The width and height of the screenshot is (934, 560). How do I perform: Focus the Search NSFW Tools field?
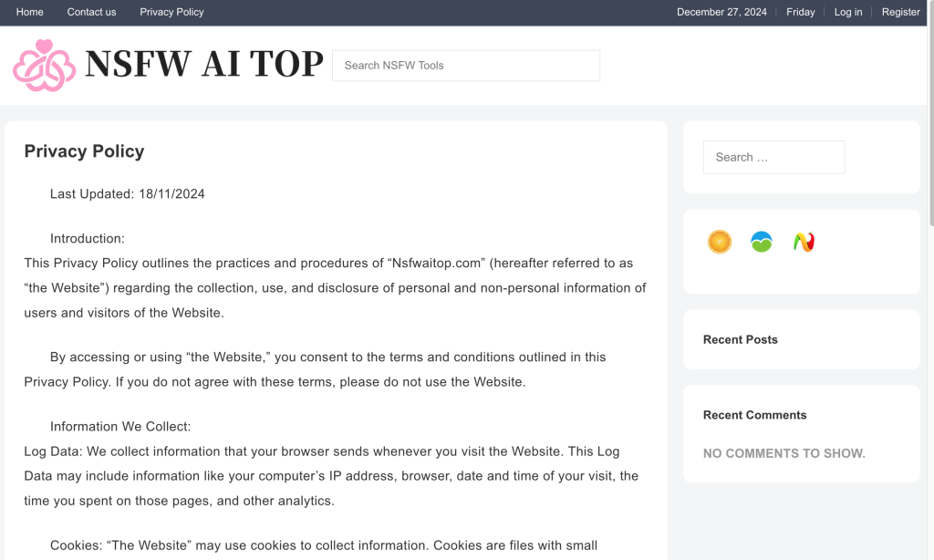[466, 66]
